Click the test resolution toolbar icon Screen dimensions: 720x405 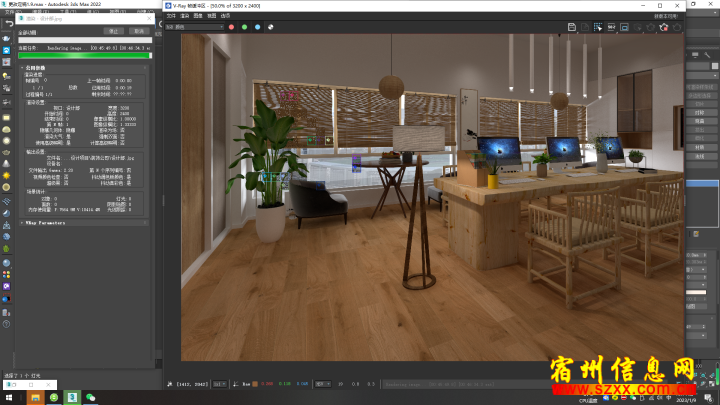611,28
